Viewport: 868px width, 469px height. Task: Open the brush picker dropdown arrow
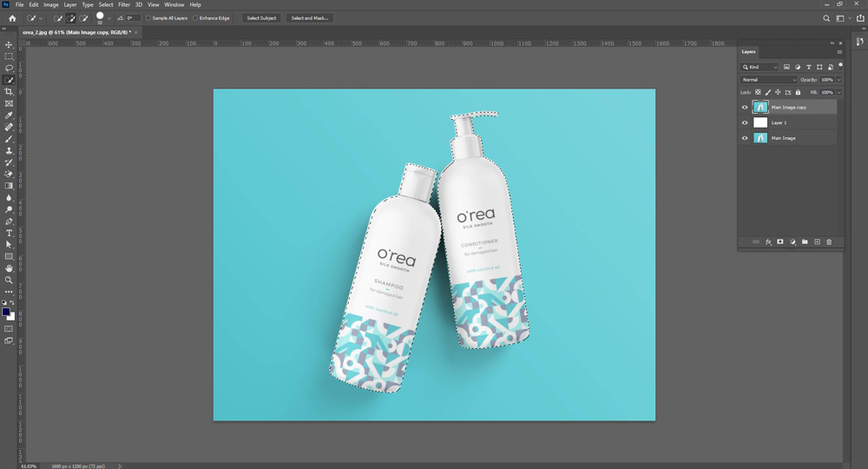click(x=109, y=18)
